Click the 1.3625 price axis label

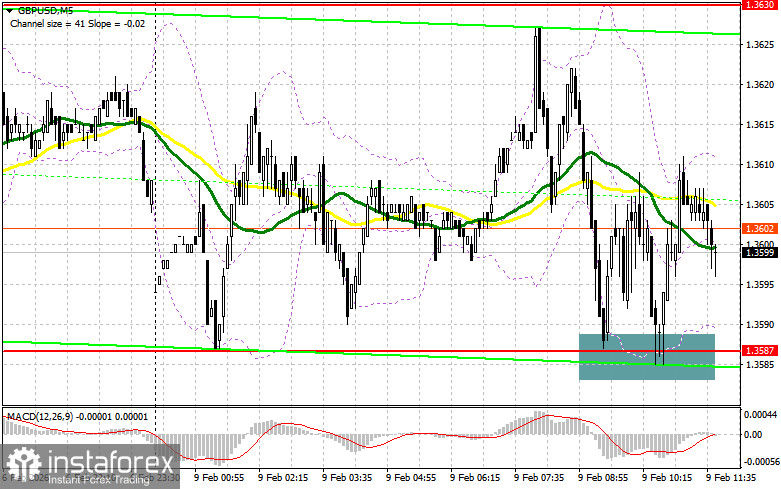(x=760, y=44)
